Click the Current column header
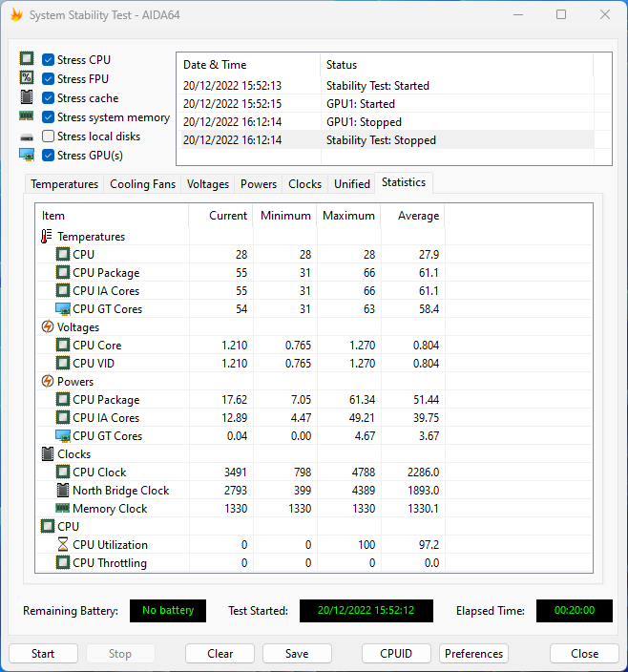628x672 pixels. tap(221, 215)
